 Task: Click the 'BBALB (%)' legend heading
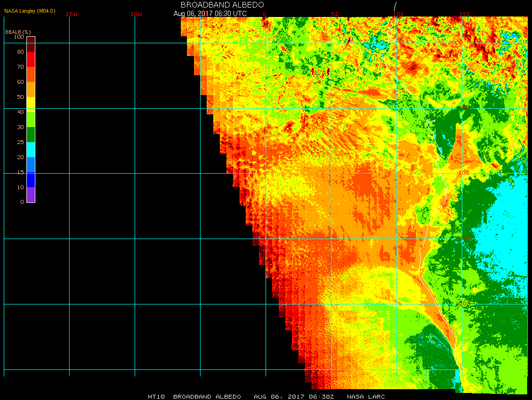tap(18, 32)
